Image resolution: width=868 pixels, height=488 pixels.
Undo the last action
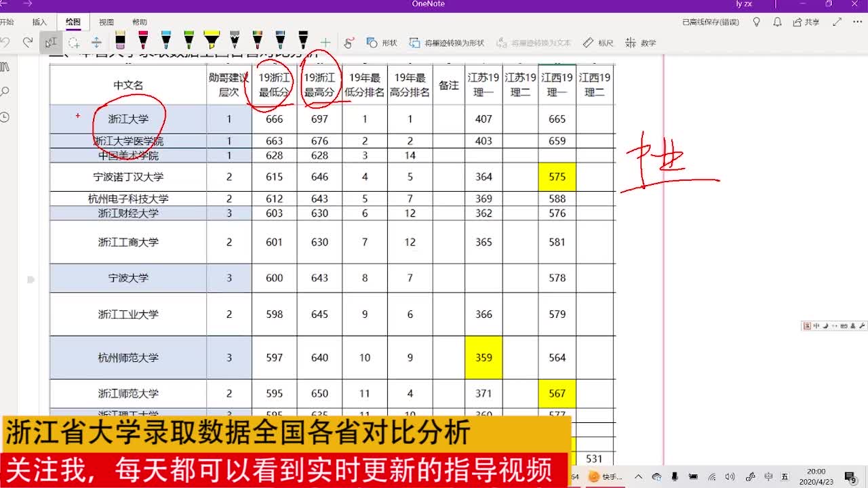pyautogui.click(x=5, y=43)
